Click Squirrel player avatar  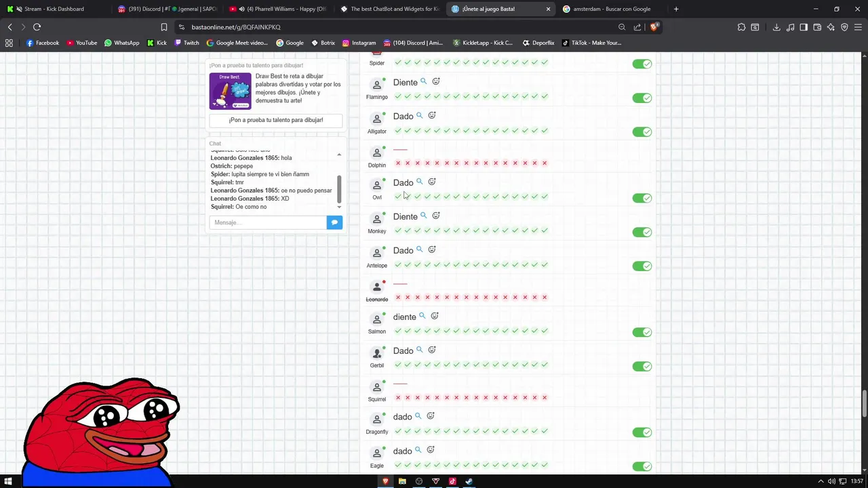click(377, 386)
